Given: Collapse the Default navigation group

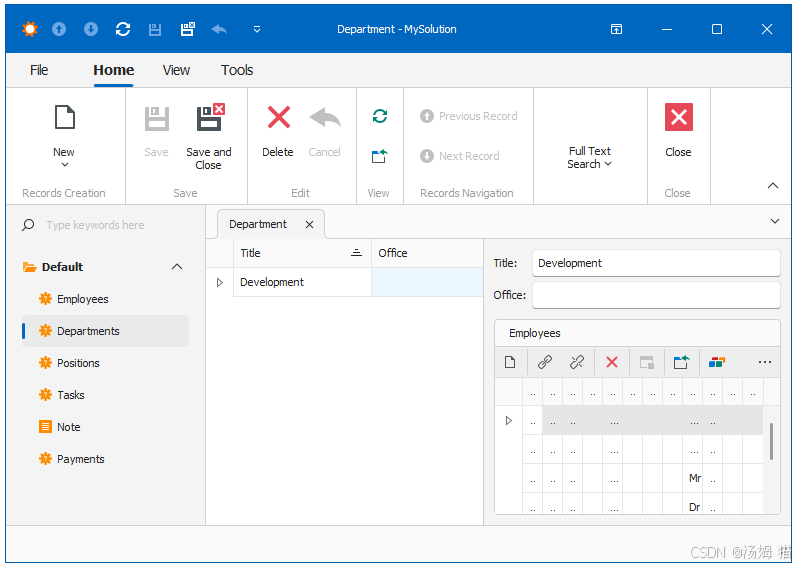Looking at the screenshot, I should click(x=177, y=266).
